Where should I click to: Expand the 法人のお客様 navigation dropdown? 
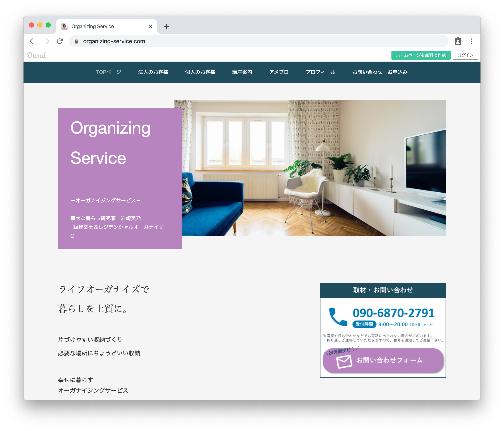coord(153,72)
